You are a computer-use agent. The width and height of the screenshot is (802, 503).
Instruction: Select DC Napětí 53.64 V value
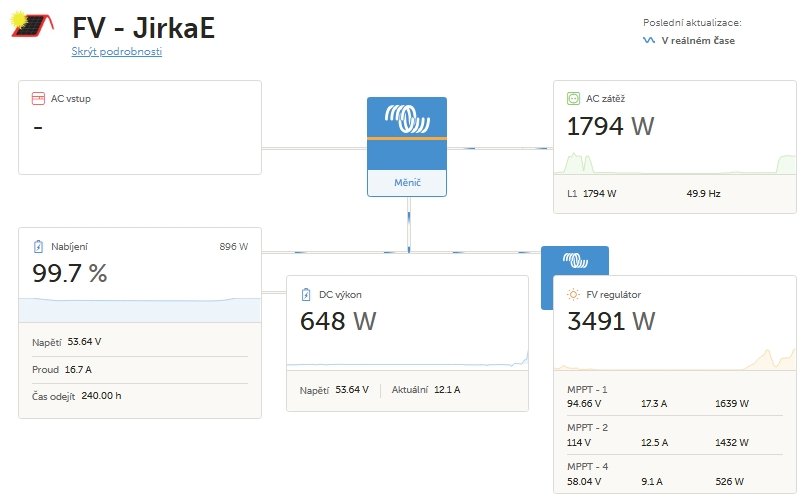[x=334, y=390]
